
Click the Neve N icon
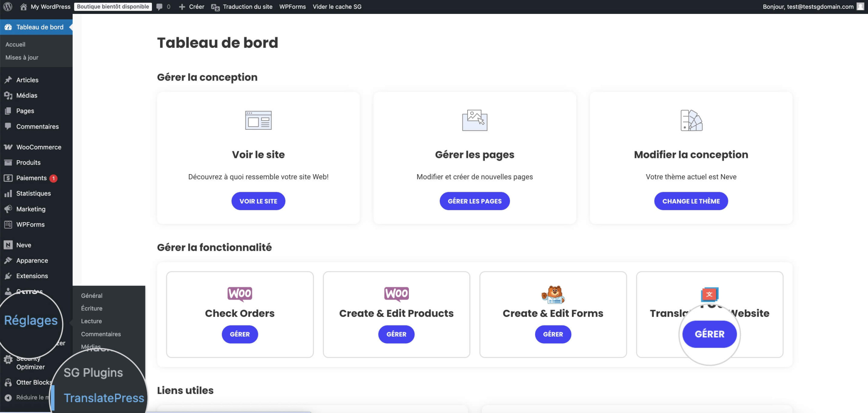8,245
